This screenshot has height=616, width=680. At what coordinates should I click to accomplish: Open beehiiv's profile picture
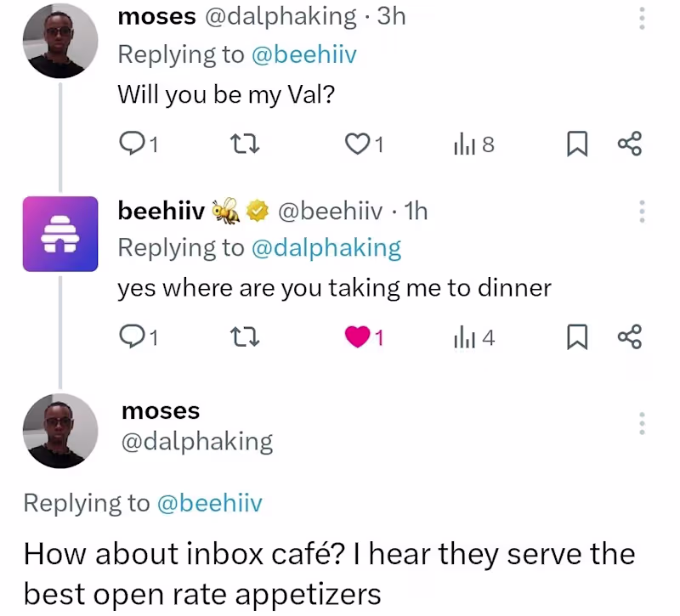point(60,234)
